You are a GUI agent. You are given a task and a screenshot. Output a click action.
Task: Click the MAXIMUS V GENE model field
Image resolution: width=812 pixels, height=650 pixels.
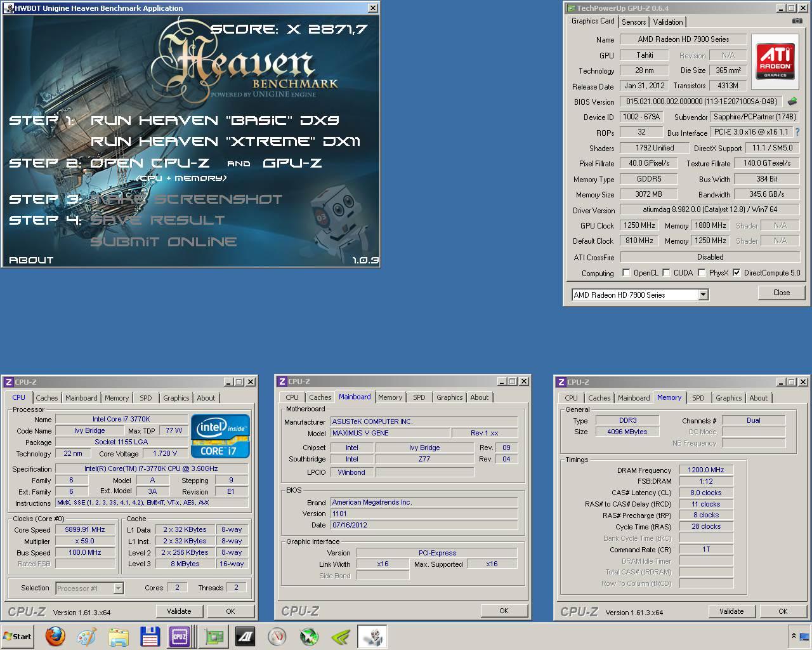tap(390, 433)
